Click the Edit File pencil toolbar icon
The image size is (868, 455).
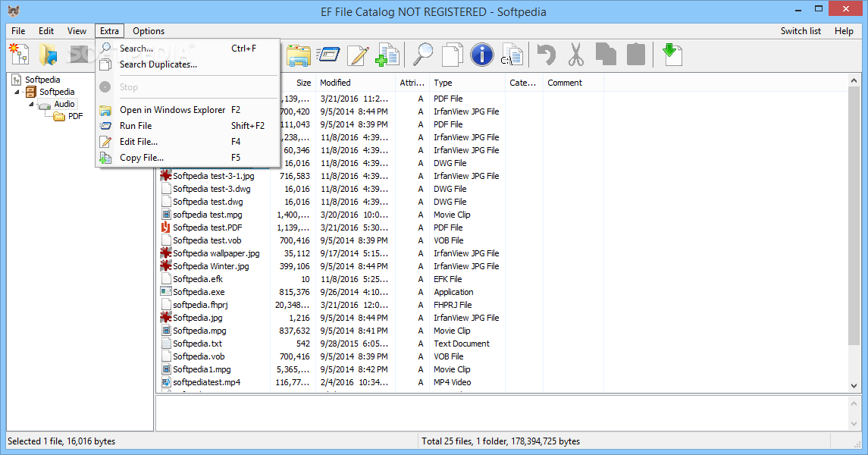(x=358, y=55)
